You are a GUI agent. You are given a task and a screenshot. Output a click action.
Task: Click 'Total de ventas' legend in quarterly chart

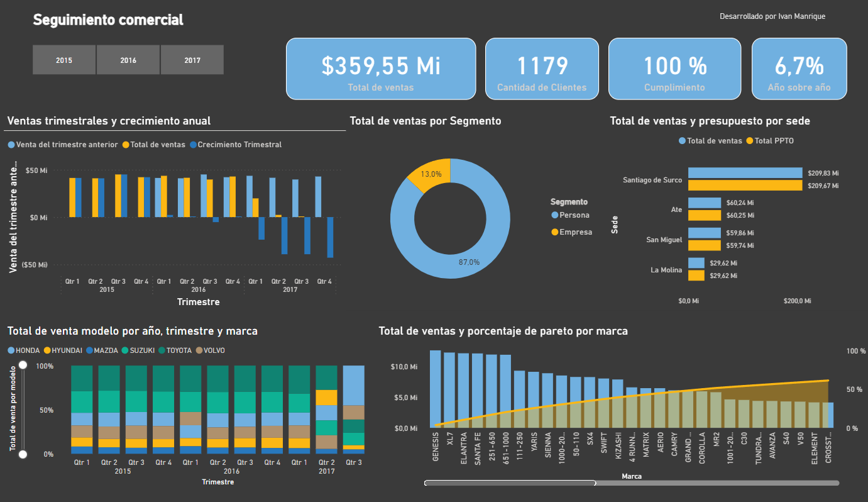tap(154, 145)
